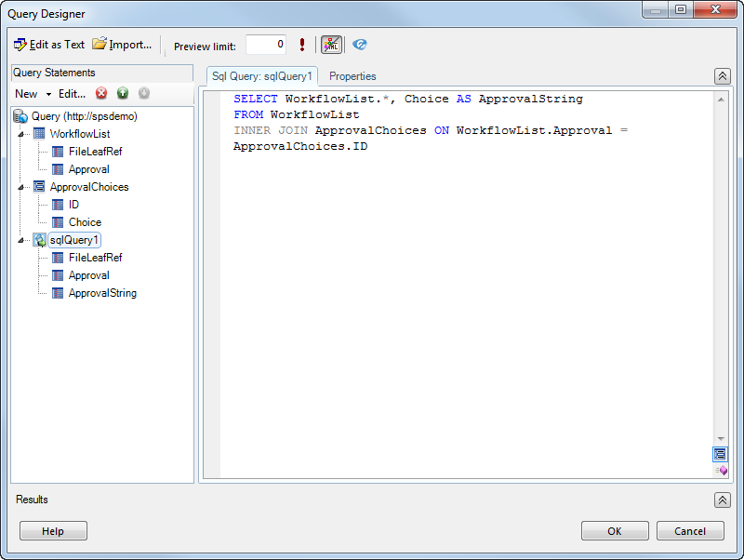The width and height of the screenshot is (744, 560).
Task: Click the red Delete statement icon
Action: [x=101, y=93]
